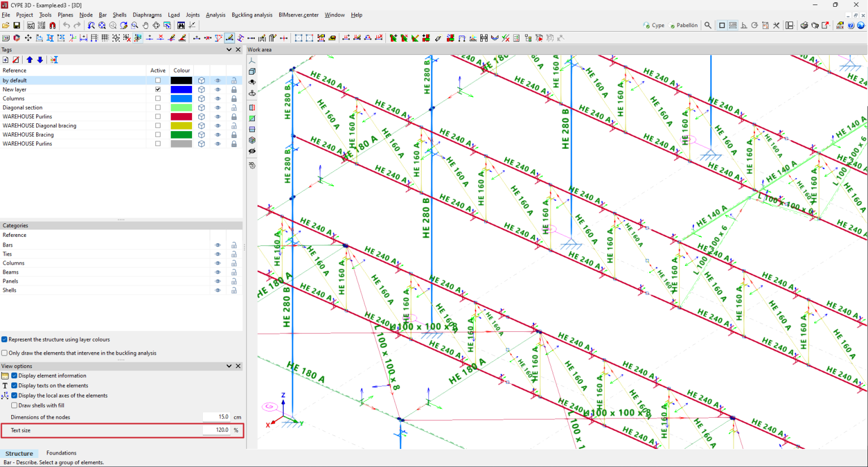Click the Save file icon
Viewport: 868px width, 467px height.
click(17, 25)
